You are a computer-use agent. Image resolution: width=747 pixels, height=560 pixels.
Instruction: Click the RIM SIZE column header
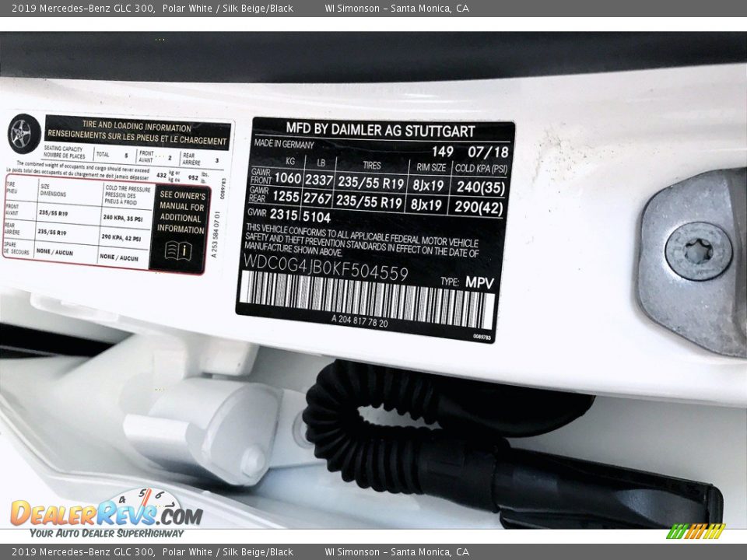(431, 168)
